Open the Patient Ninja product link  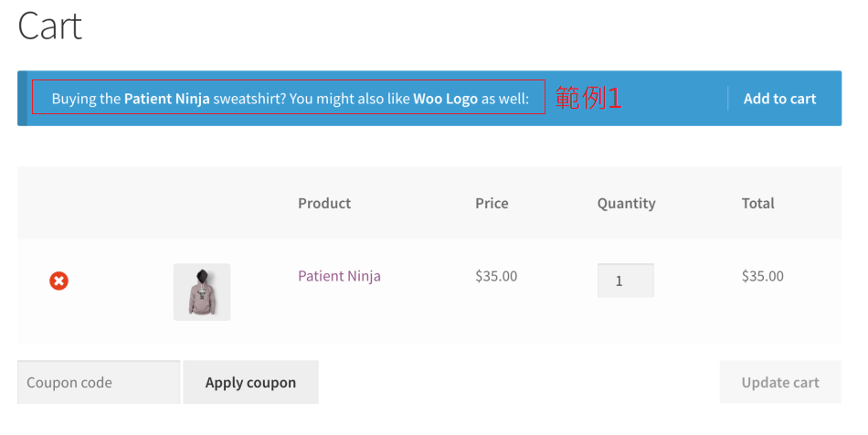(x=339, y=276)
